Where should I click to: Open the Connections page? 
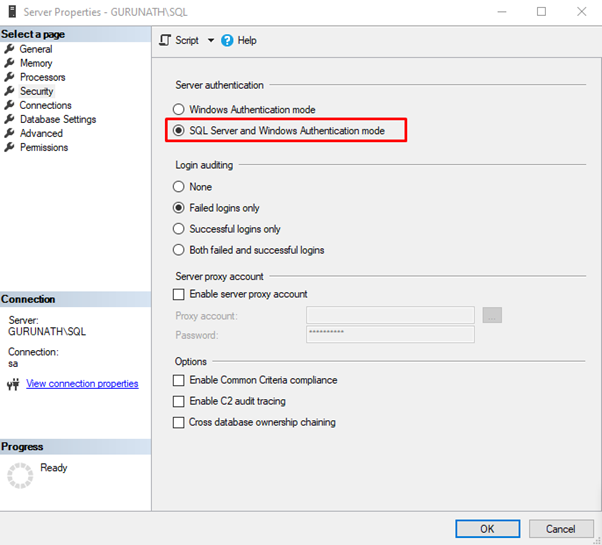(x=45, y=105)
